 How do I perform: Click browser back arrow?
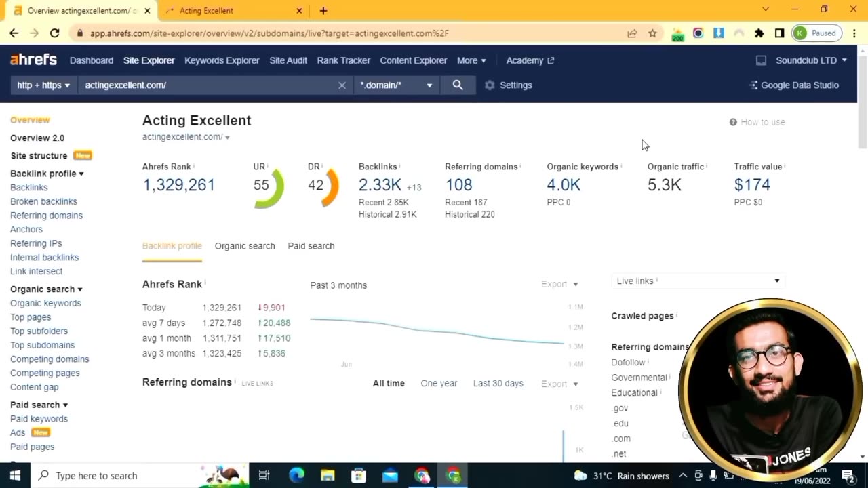coord(14,33)
